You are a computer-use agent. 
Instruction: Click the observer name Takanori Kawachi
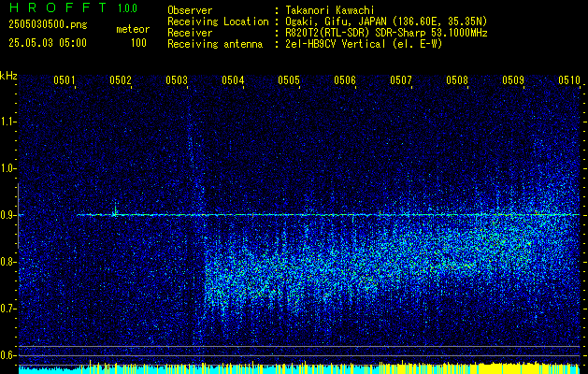point(330,10)
